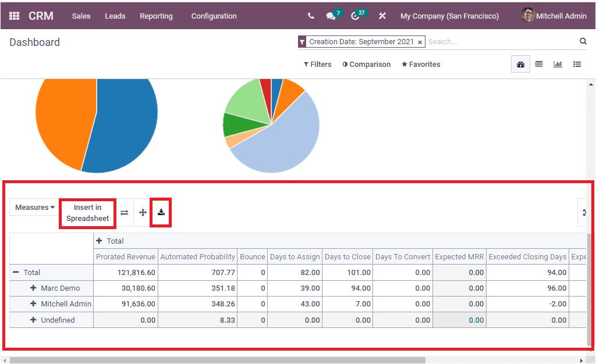Flip the pivot table axes
Image resolution: width=596 pixels, height=364 pixels.
tap(124, 212)
